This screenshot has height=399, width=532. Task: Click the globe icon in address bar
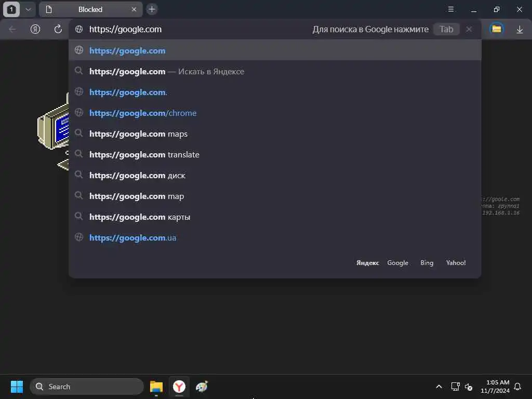pyautogui.click(x=79, y=29)
